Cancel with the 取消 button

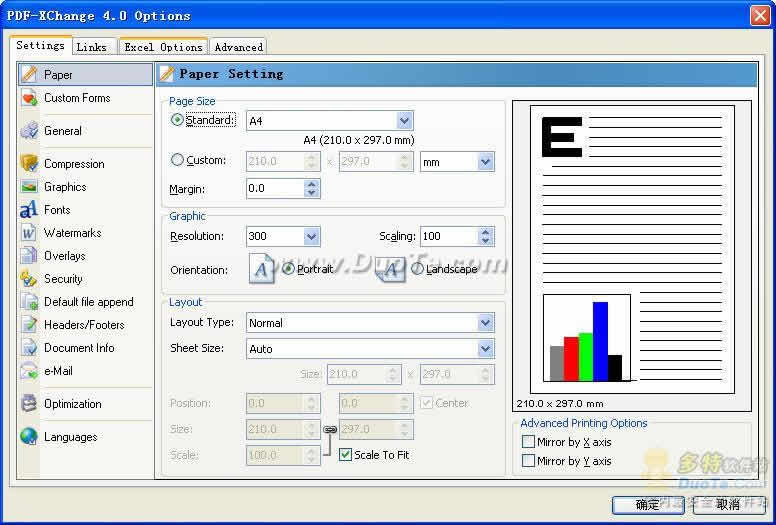(x=728, y=505)
